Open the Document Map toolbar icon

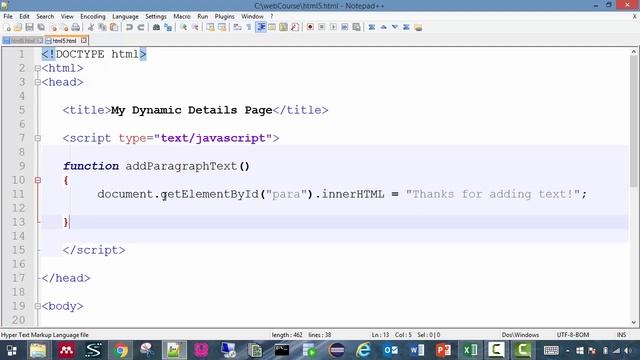click(x=283, y=27)
